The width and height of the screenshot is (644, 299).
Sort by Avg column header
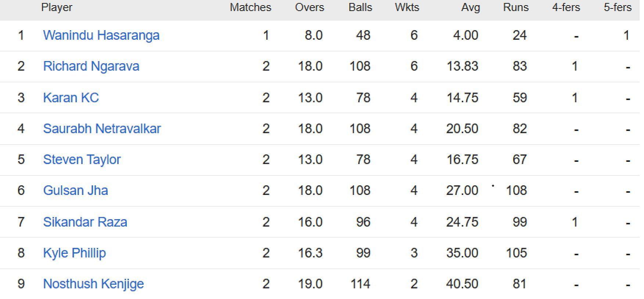tap(471, 8)
